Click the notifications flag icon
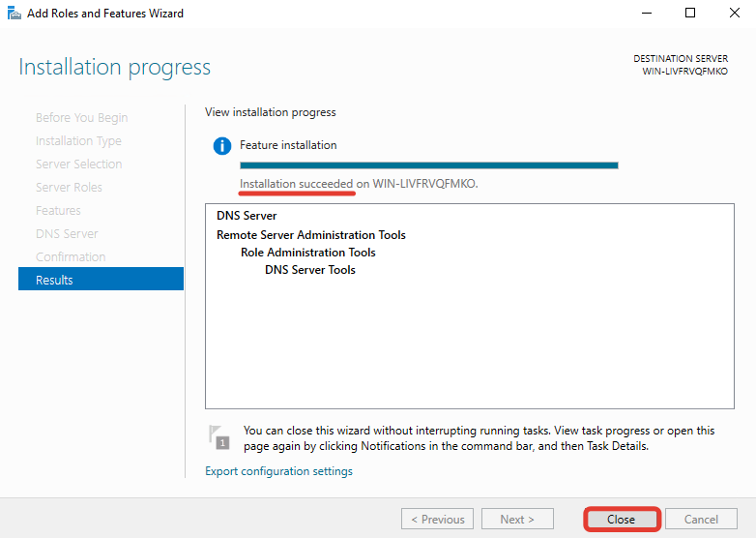 [x=218, y=437]
